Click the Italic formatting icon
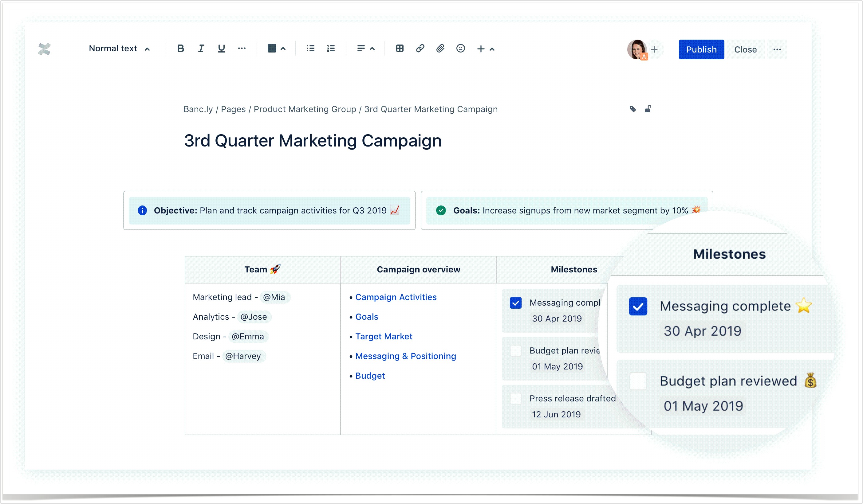The image size is (863, 504). 200,49
